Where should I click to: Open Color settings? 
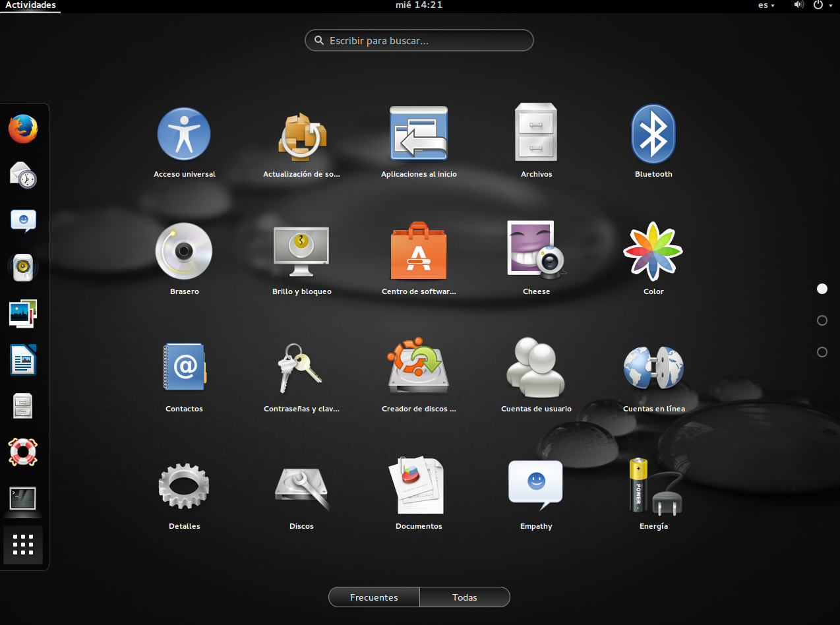[653, 251]
